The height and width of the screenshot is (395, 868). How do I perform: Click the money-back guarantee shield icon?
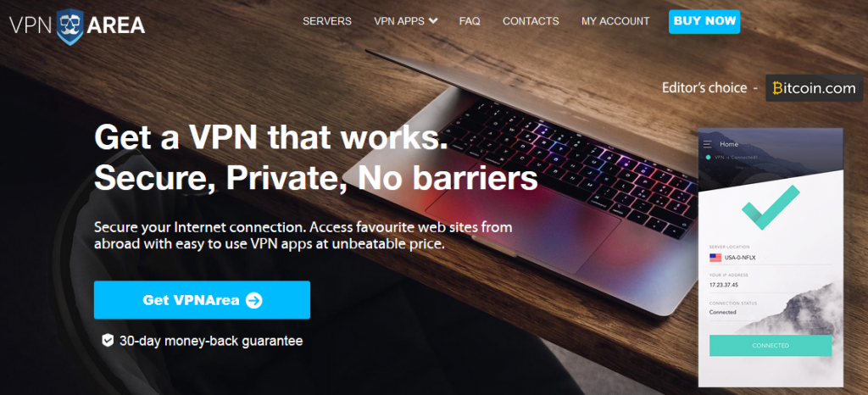click(x=108, y=340)
